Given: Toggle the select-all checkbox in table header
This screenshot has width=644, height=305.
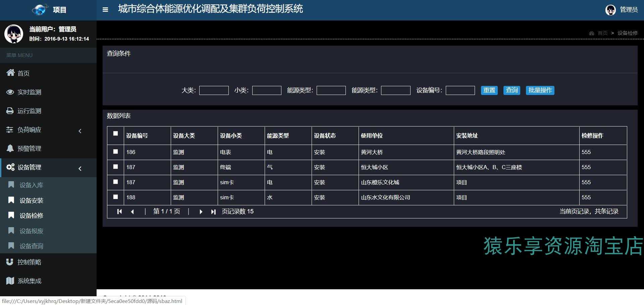Looking at the screenshot, I should click(116, 134).
